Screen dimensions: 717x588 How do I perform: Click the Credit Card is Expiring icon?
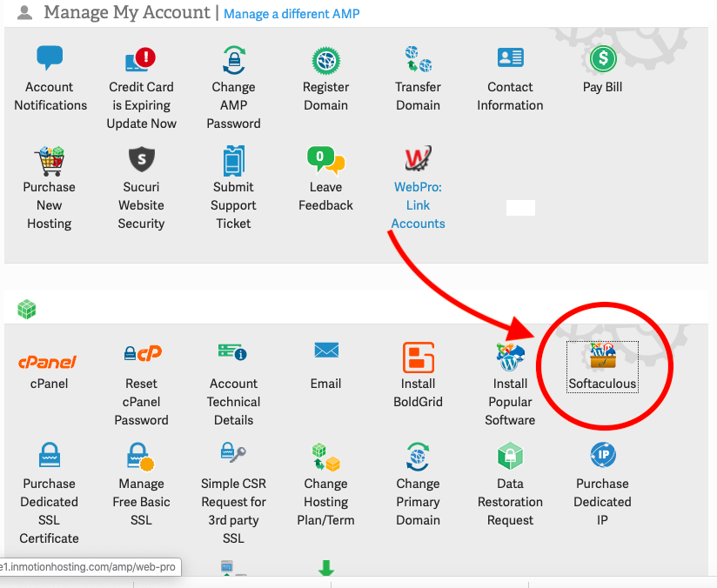coord(141,59)
